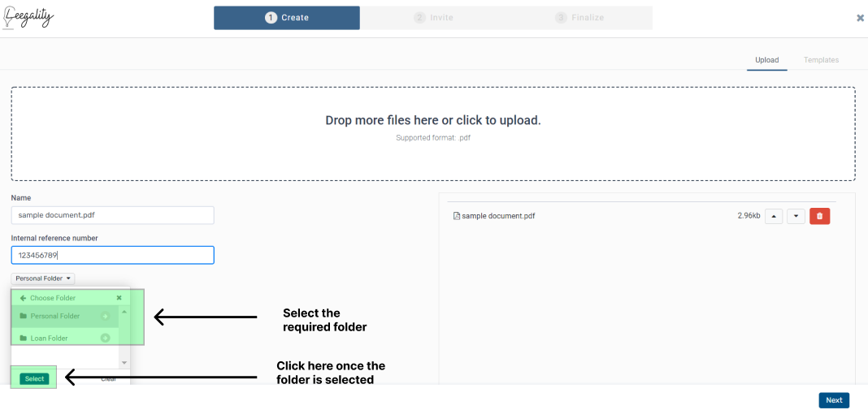Switch to the Upload tab

[x=766, y=60]
